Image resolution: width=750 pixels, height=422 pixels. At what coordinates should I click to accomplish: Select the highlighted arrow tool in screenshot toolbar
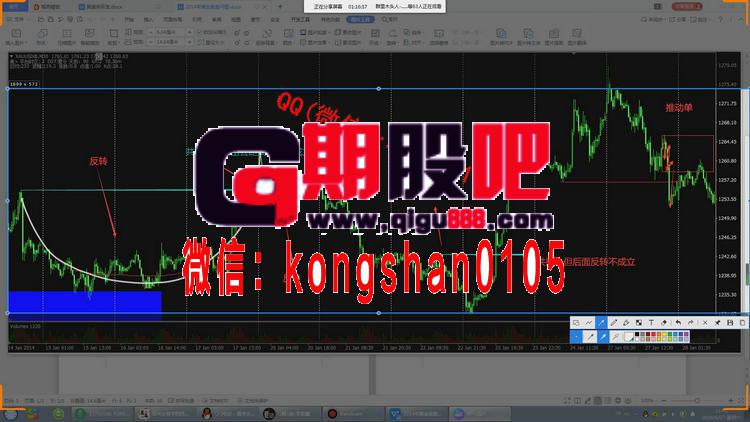pyautogui.click(x=601, y=323)
